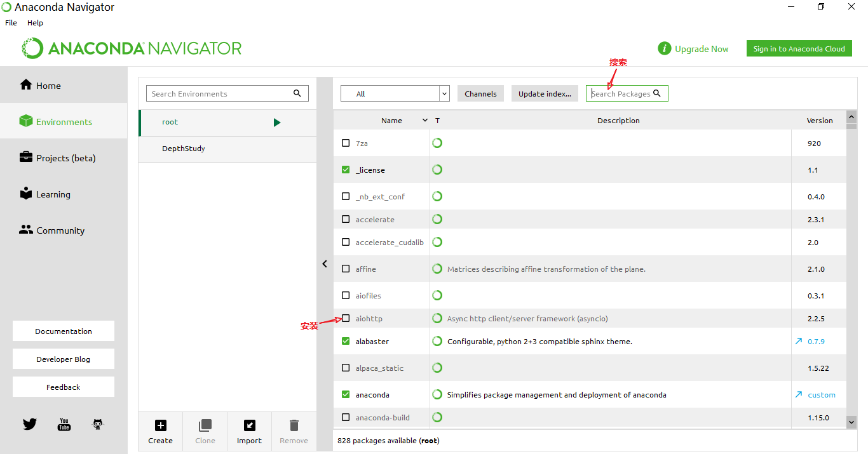Check the anaconda-build package checkbox

click(346, 417)
